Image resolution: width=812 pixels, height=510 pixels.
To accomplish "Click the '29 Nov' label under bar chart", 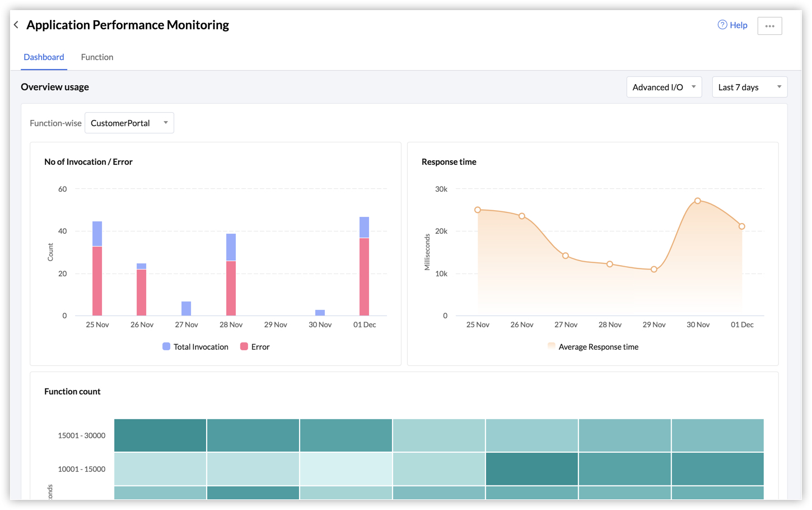I will (x=276, y=324).
